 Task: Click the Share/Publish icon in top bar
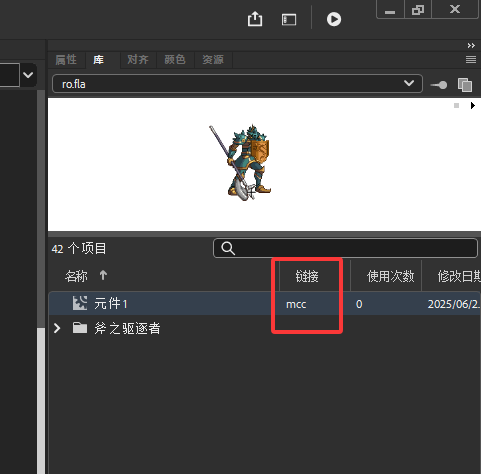point(255,19)
